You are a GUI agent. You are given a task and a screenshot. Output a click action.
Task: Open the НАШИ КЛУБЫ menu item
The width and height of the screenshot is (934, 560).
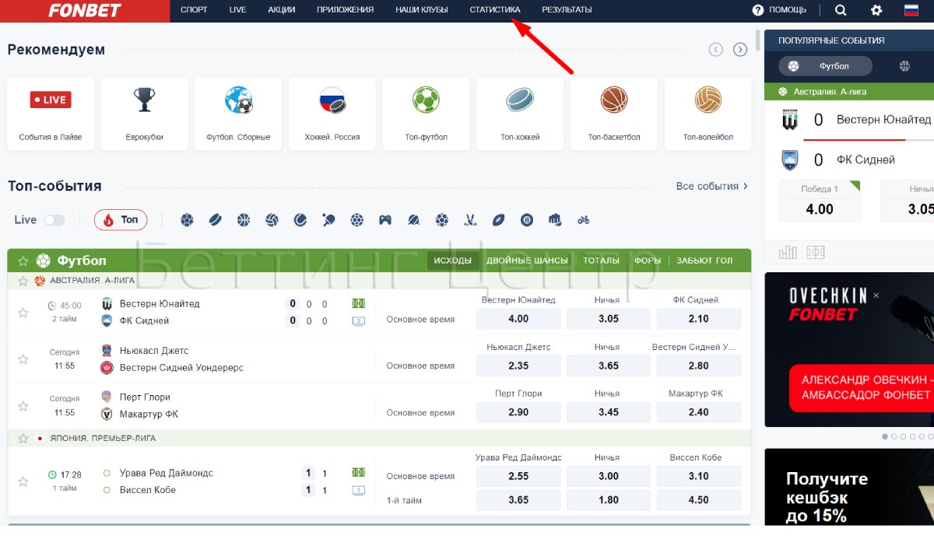coord(421,10)
